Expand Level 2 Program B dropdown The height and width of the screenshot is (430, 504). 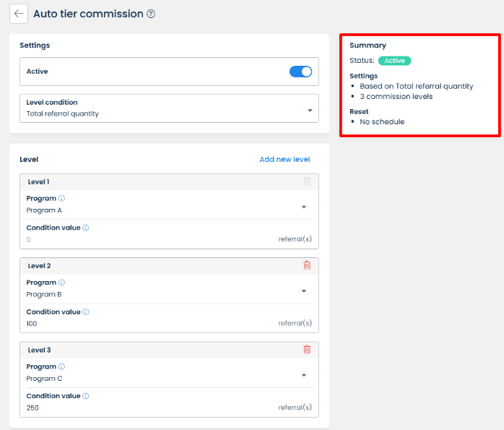pyautogui.click(x=304, y=291)
